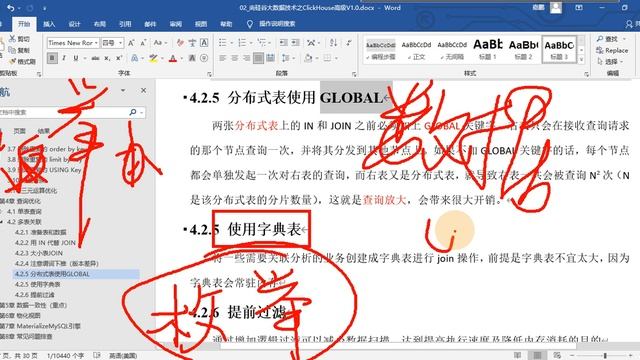This screenshot has width=640, height=360.
Task: Open font dialog launcher
Action: click(209, 74)
